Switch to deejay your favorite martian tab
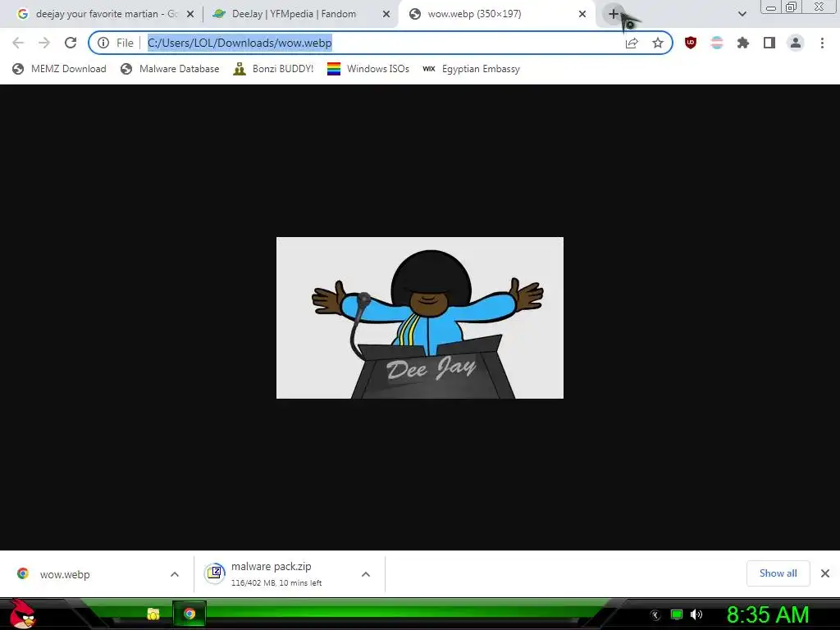This screenshot has height=630, width=840. point(105,14)
